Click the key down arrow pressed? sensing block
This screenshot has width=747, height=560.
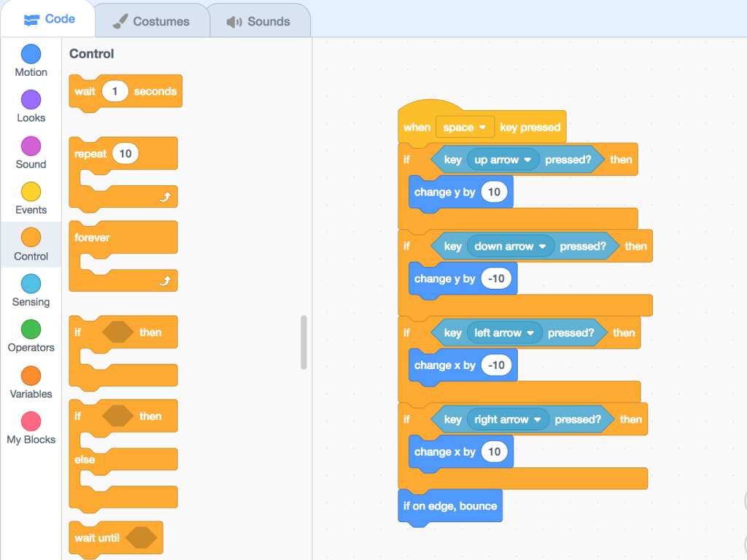coord(524,246)
